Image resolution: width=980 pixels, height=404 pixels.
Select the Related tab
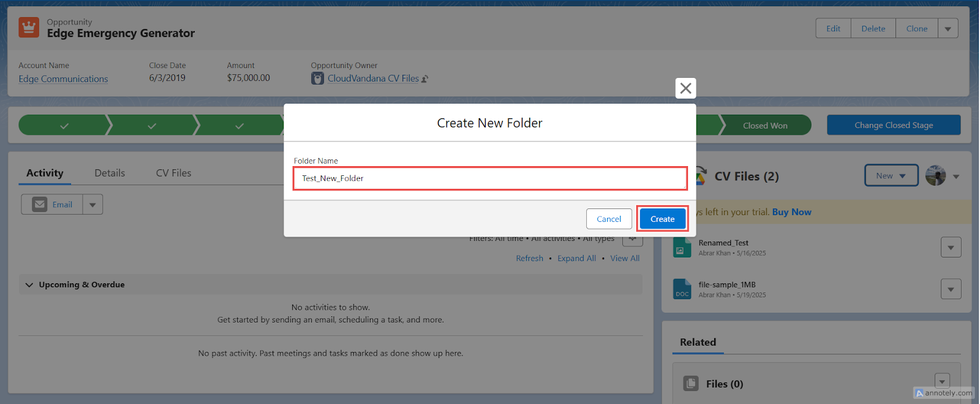[x=698, y=343]
